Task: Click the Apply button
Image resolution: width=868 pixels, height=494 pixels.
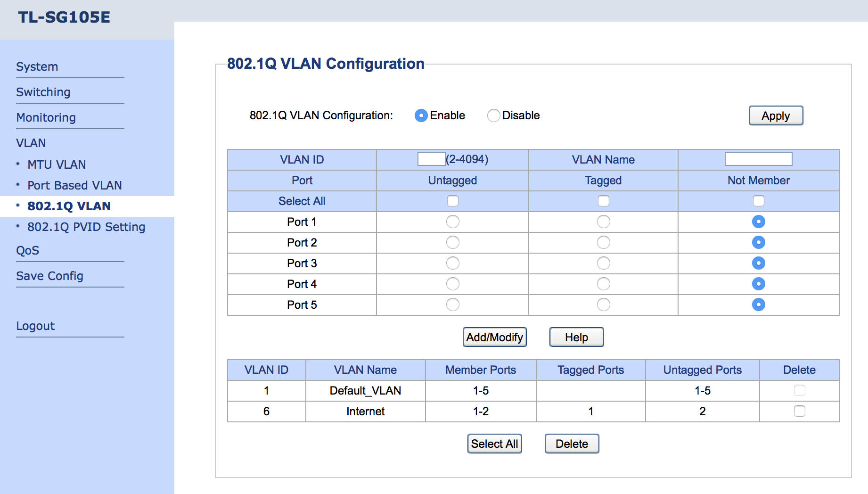Action: (775, 115)
